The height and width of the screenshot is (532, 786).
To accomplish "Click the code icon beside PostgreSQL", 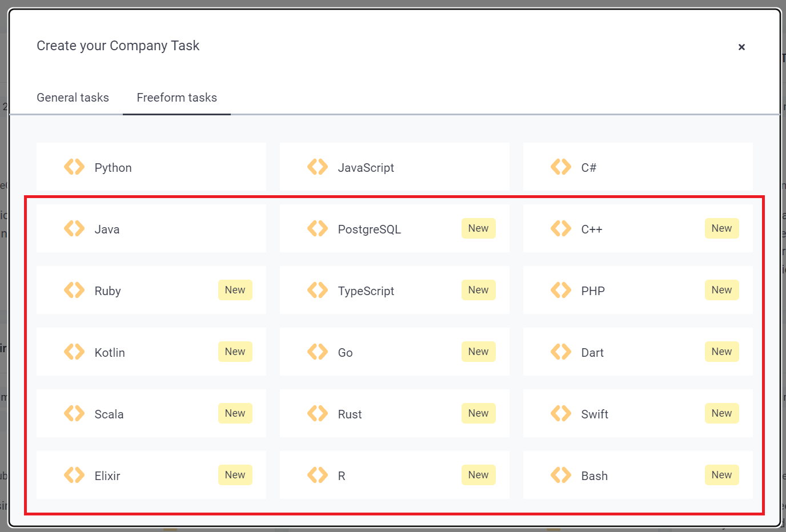I will tap(318, 228).
